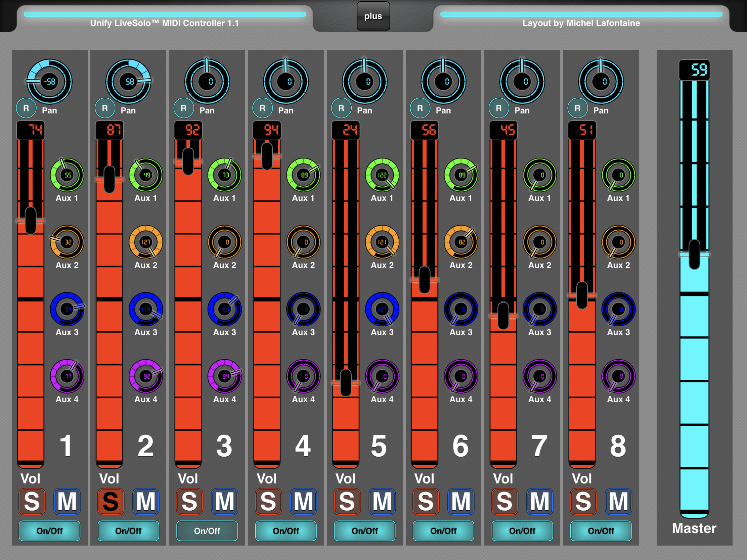Click channel 6 Aux 1 knob
This screenshot has height=560, width=747.
461,175
